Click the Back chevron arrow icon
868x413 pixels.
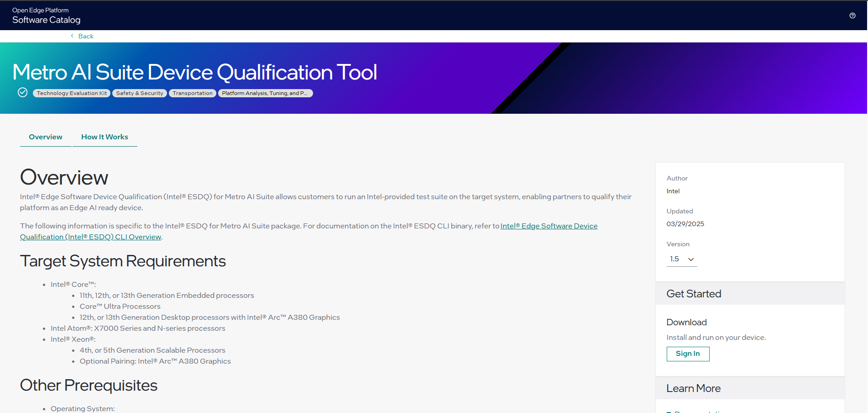(72, 36)
